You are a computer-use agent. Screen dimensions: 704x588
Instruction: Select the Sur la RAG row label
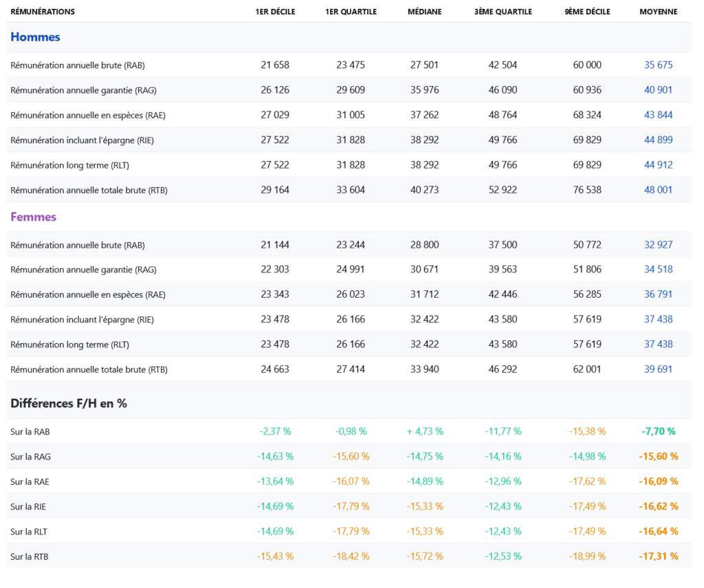(30, 457)
